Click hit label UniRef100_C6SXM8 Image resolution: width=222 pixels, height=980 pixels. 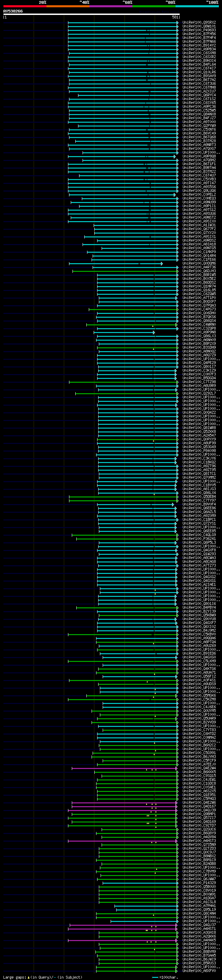pos(199,53)
